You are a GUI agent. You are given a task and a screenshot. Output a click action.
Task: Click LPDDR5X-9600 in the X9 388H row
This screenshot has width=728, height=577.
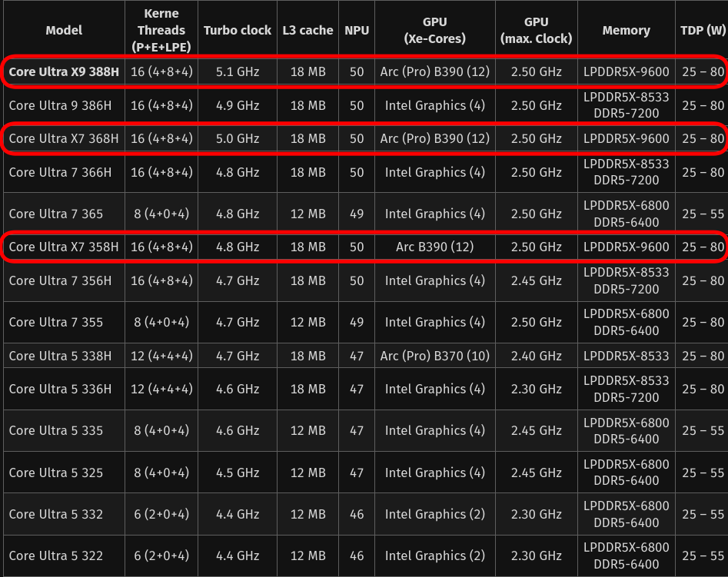tap(626, 71)
